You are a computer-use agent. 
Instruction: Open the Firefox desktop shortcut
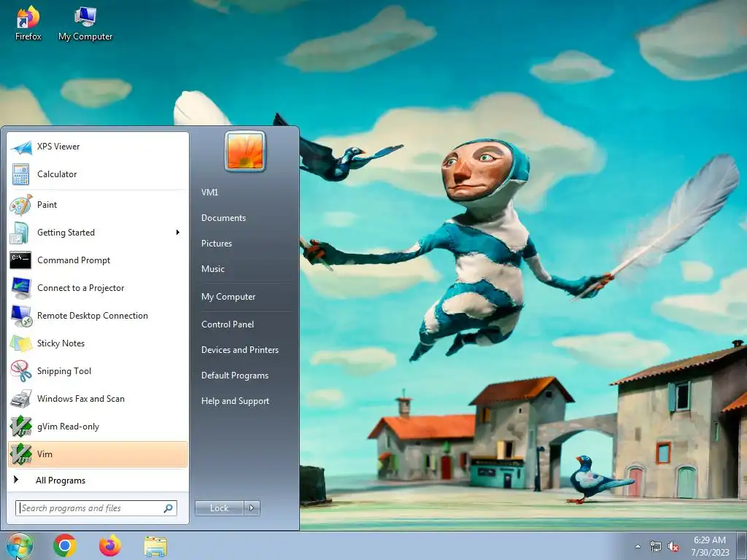(x=28, y=23)
